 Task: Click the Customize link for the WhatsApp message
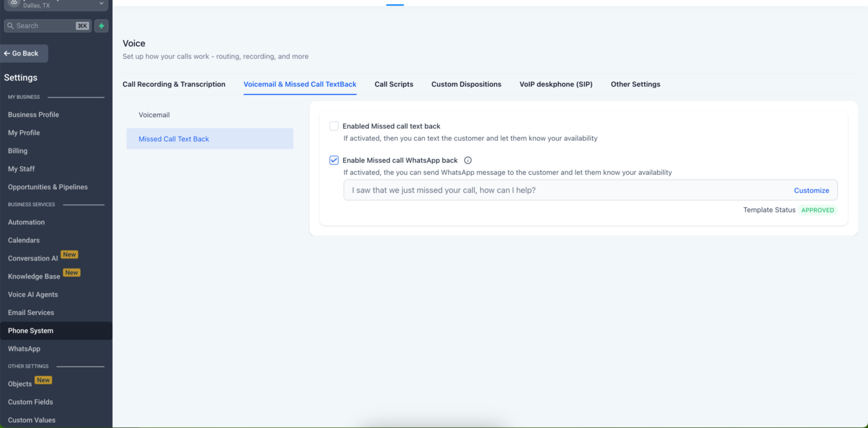coord(811,190)
